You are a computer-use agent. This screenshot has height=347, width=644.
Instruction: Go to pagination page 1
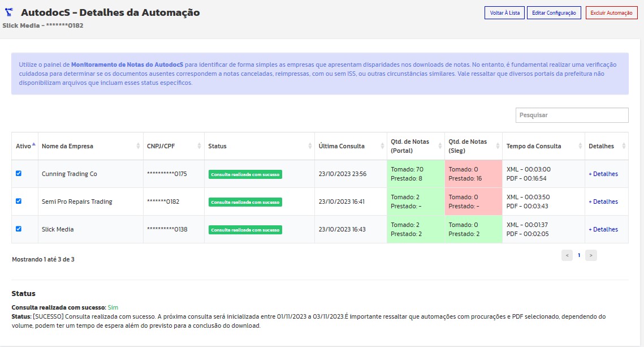click(579, 255)
